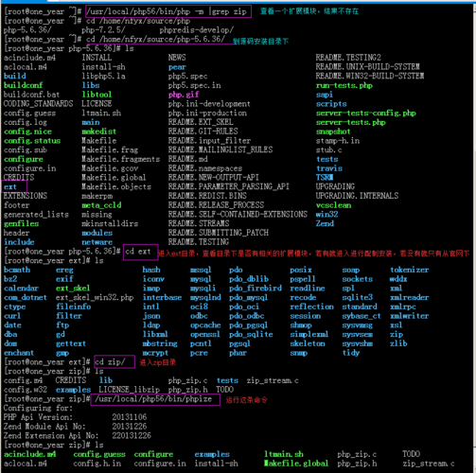Click the scripts directory name
Image resolution: width=476 pixels, height=473 pixels.
click(331, 104)
